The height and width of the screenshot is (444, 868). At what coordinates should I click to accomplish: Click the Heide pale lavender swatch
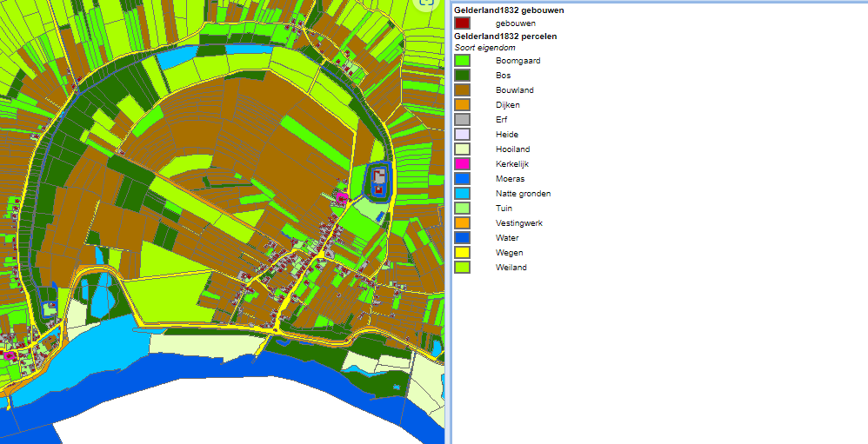click(x=462, y=135)
